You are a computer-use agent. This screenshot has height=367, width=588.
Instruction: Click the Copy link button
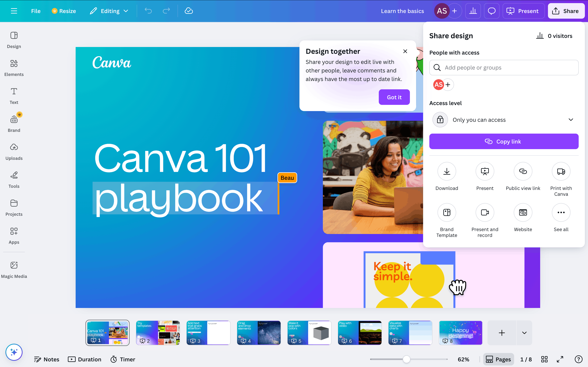(504, 141)
